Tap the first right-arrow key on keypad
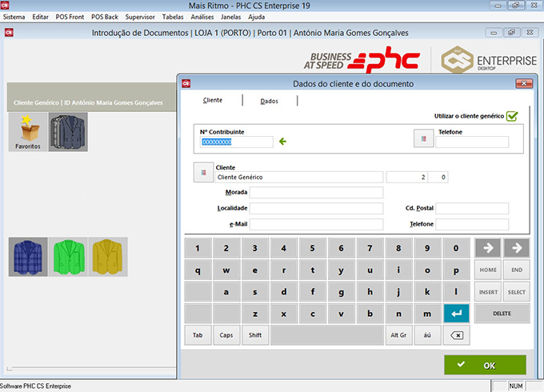The image size is (544, 392). coord(488,248)
